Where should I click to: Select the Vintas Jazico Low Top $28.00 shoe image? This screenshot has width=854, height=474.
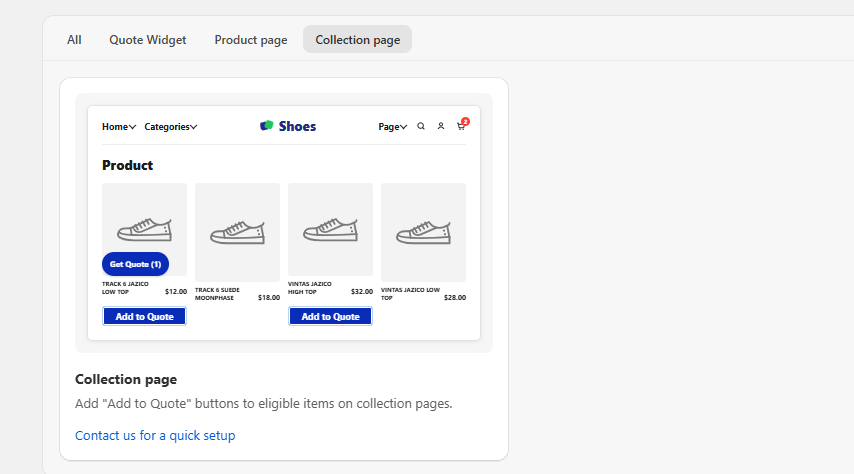pyautogui.click(x=423, y=233)
